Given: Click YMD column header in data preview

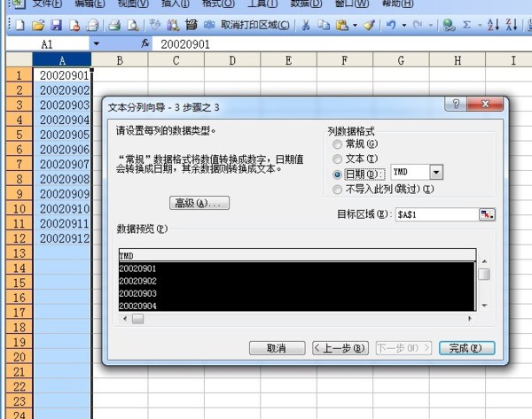Looking at the screenshot, I should (297, 255).
